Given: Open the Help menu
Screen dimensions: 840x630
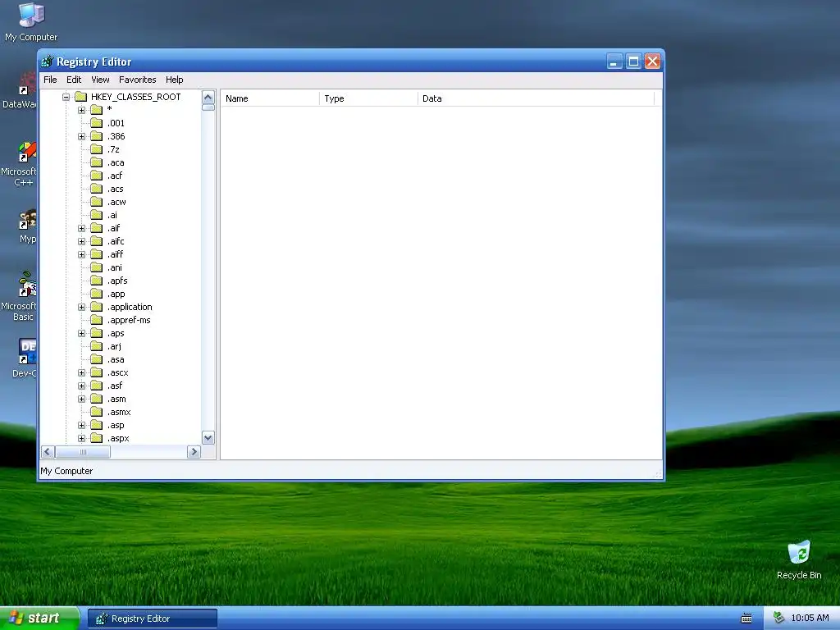Looking at the screenshot, I should click(174, 80).
